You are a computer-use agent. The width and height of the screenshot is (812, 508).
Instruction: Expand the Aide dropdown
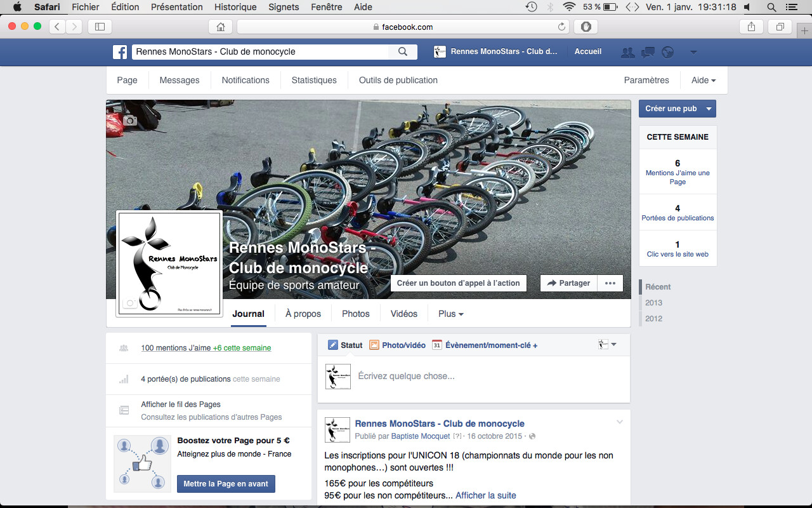704,80
